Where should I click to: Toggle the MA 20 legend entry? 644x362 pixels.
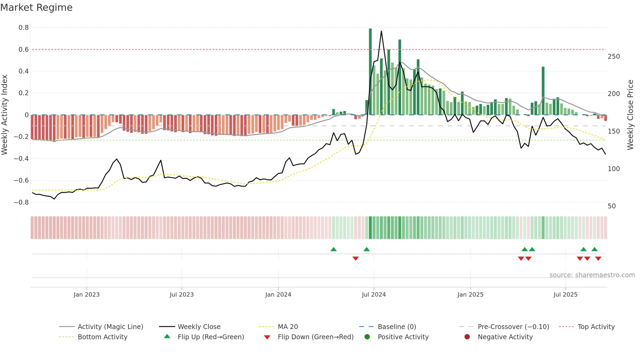pos(279,327)
